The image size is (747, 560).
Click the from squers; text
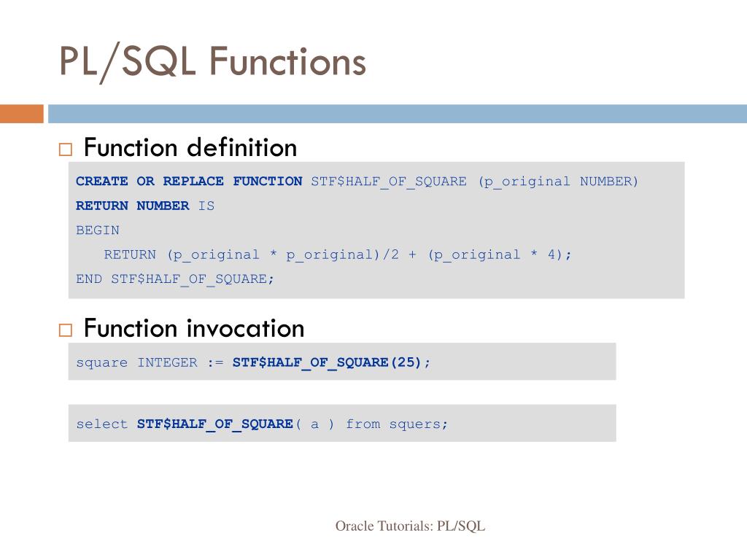coord(397,424)
